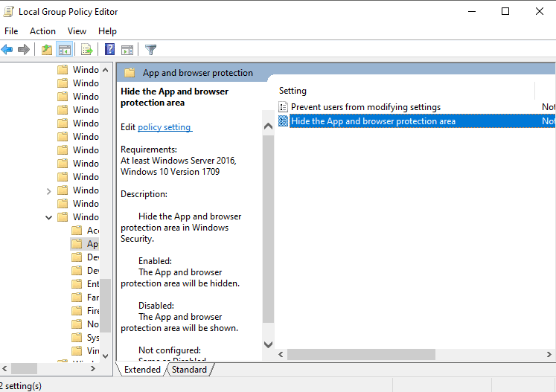Click description pane scroll down arrow
The width and height of the screenshot is (556, 392).
click(x=269, y=344)
